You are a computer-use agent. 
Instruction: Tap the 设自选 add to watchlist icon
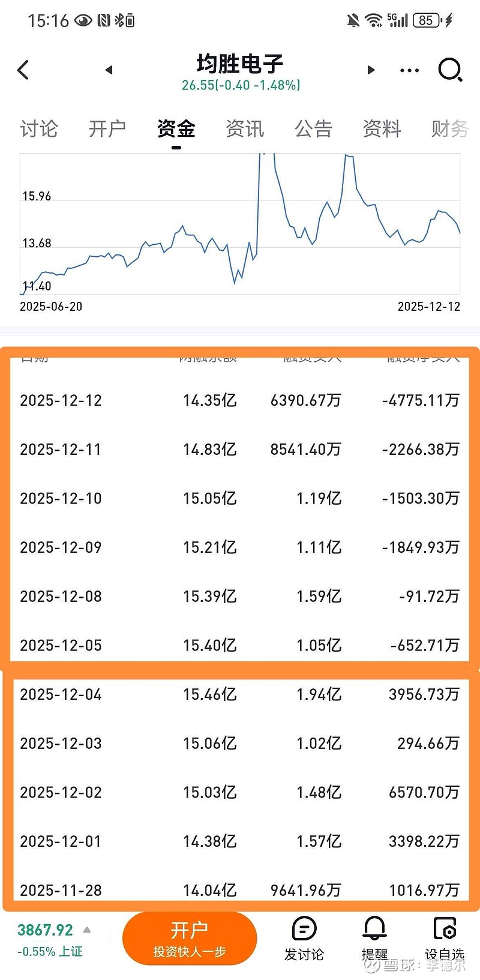coord(445,938)
